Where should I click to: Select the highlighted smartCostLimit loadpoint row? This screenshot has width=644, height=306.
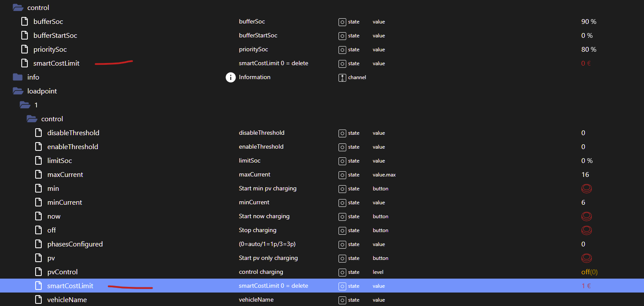coord(70,286)
